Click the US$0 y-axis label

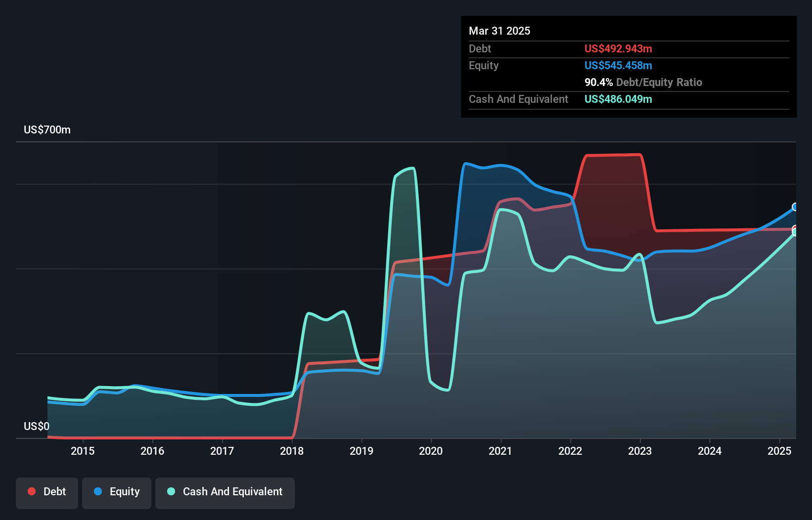coord(37,426)
